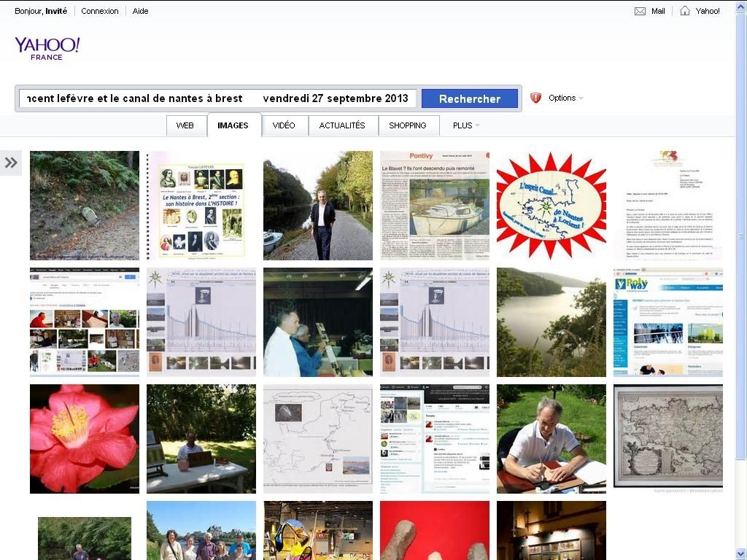Open the Rolyway website screenshot thumbnail
This screenshot has width=747, height=560.
click(x=668, y=322)
